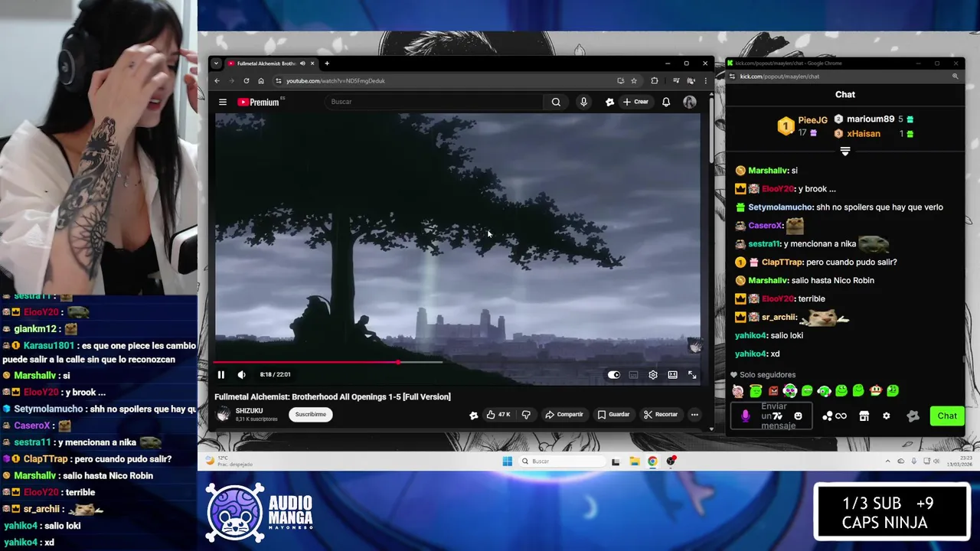Open the channel points infinity icon
The image size is (980, 551).
pos(841,416)
